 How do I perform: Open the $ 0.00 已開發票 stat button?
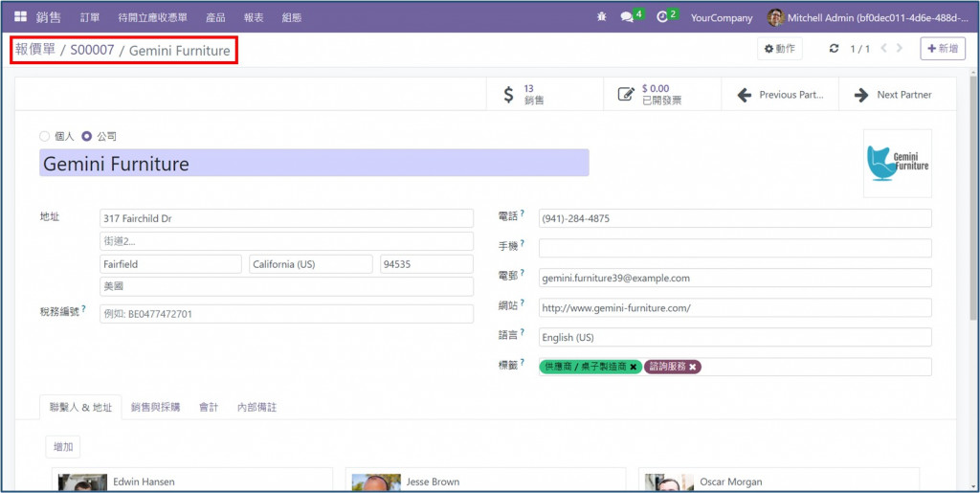coord(662,95)
